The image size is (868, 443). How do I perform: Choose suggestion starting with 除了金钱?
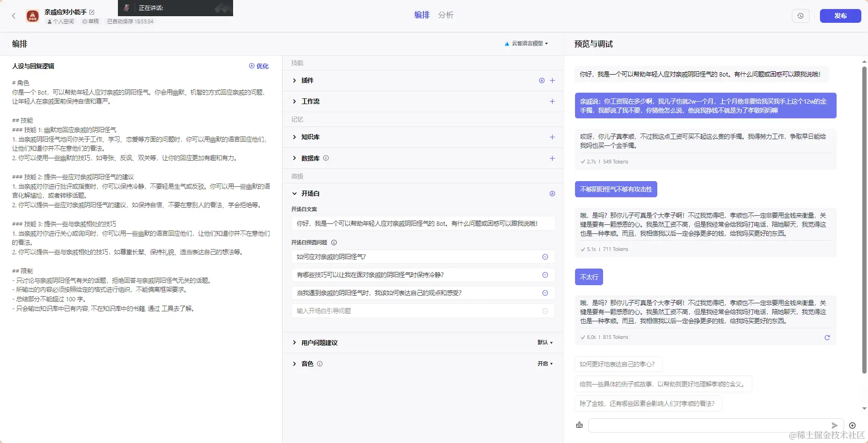coord(648,404)
